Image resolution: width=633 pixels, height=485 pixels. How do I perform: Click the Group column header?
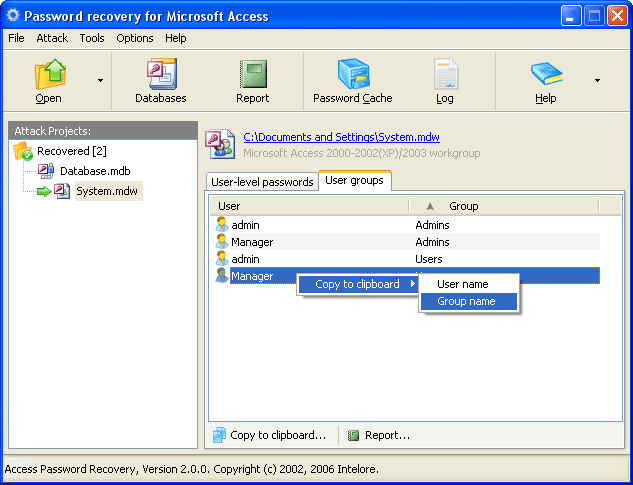[x=504, y=206]
